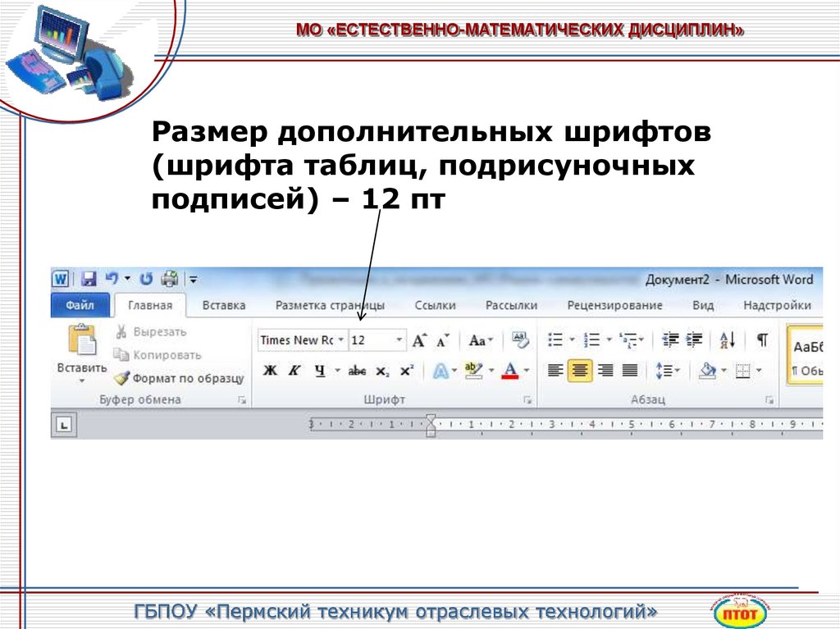840x629 pixels.
Task: Customize the Quick Access Toolbar
Action: click(x=194, y=279)
